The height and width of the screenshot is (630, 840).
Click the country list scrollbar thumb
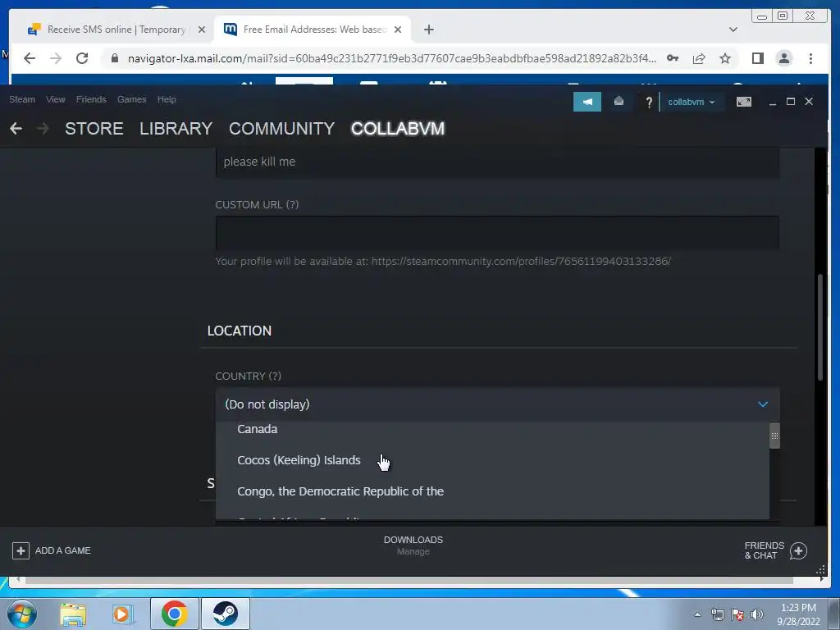click(x=774, y=436)
